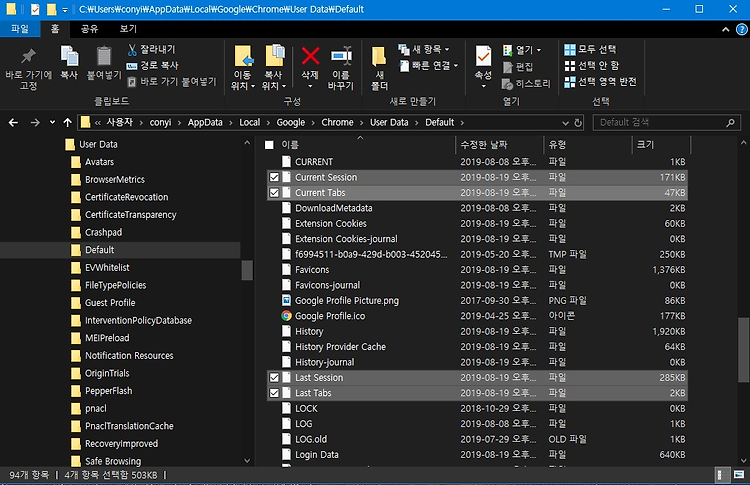Uncheck the Current Session checkbox
The height and width of the screenshot is (485, 750).
click(x=274, y=177)
